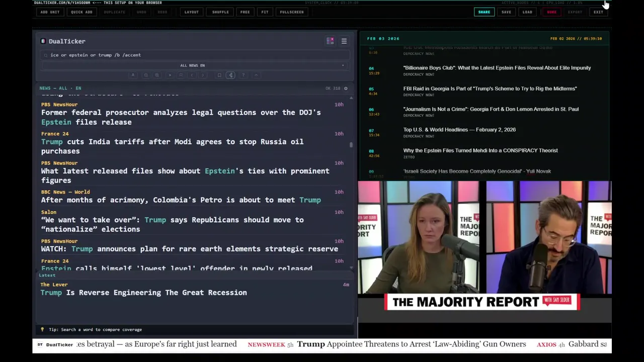Click the Majority Report video player
This screenshot has width=644, height=362.
click(485, 251)
